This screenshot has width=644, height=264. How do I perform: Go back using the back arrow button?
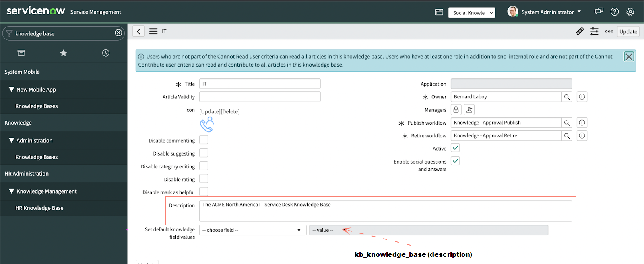pos(139,31)
